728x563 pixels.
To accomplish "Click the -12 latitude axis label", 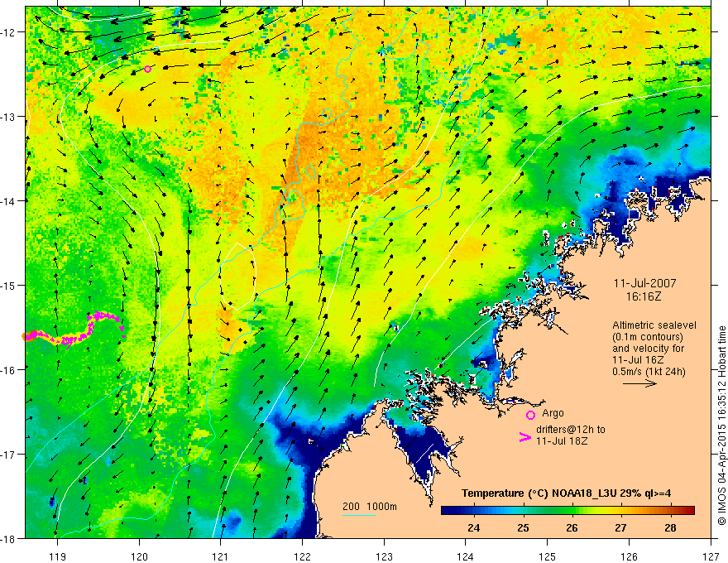I will tap(9, 32).
